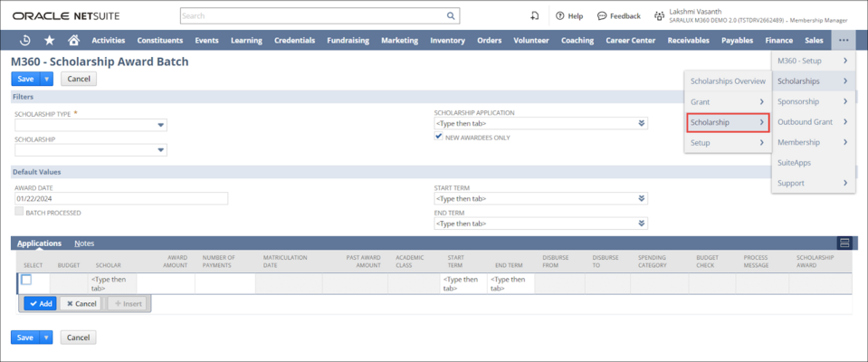Toggle the New Awardees Only checkbox

[x=439, y=138]
